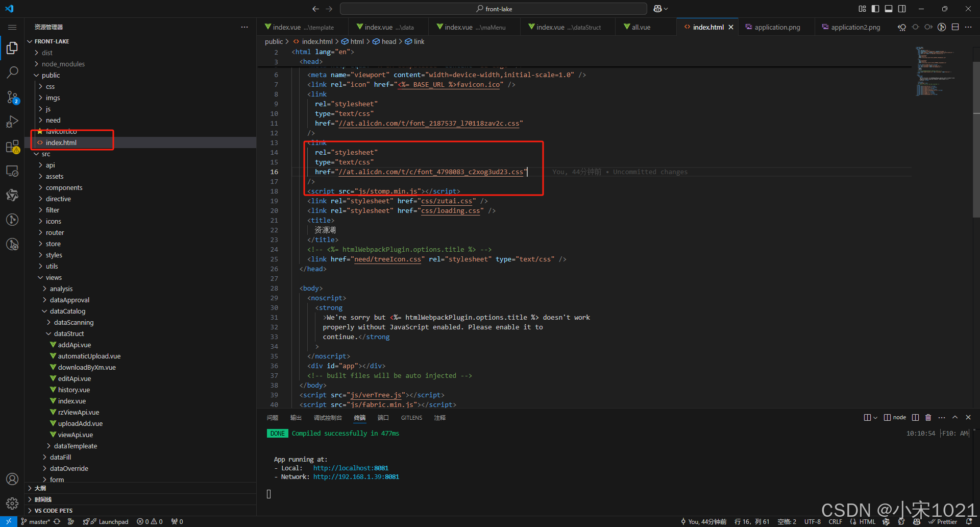
Task: Open Accounts icon in activity bar
Action: pos(12,479)
